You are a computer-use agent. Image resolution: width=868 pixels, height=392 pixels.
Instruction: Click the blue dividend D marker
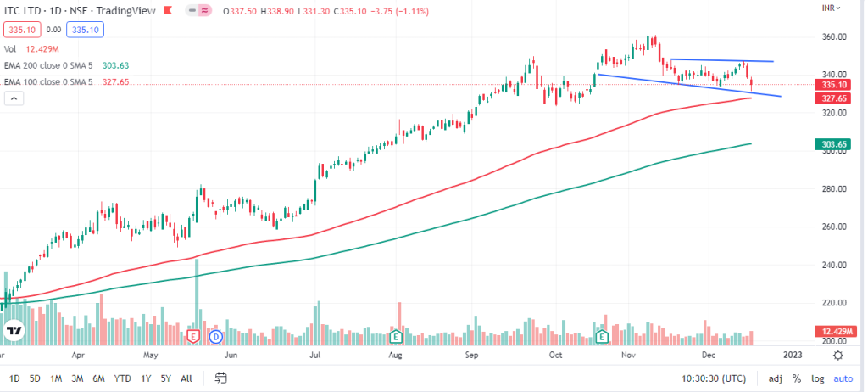coord(215,337)
